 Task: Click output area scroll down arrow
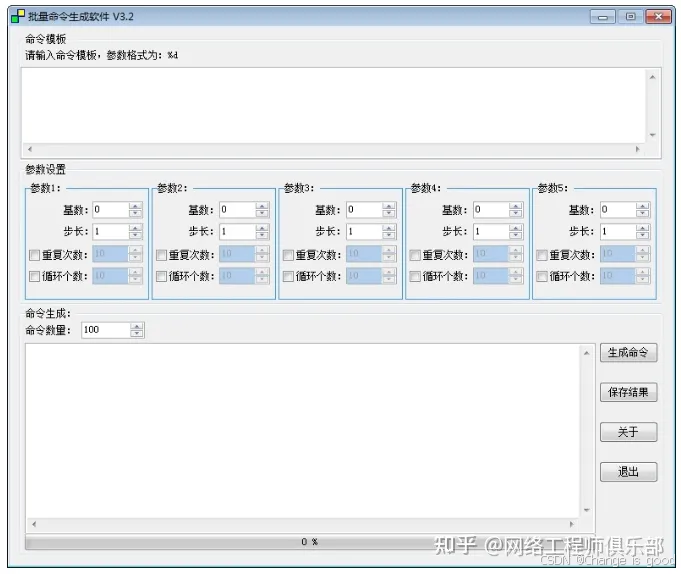coord(587,510)
